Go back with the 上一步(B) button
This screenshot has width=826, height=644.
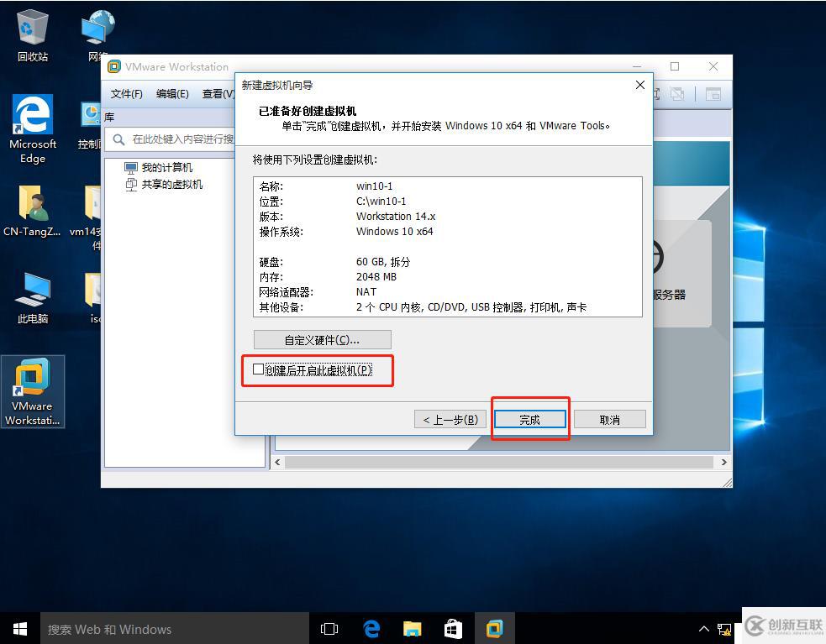point(450,419)
